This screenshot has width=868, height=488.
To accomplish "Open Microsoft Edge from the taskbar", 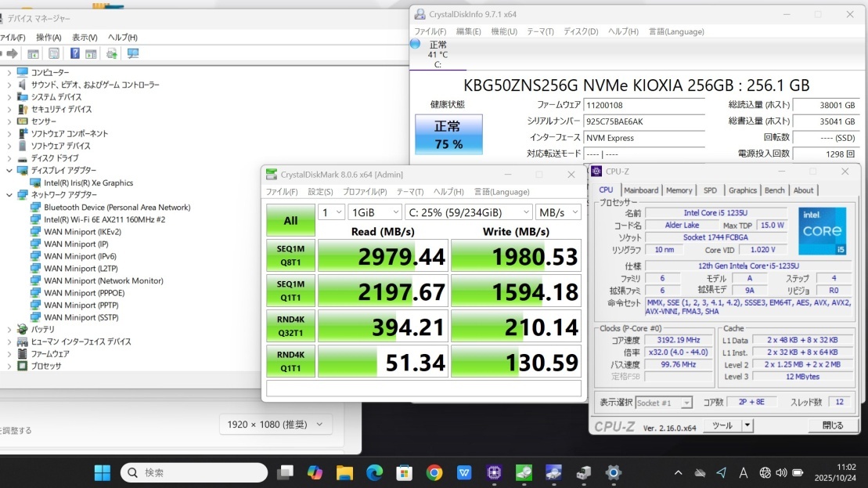I will pyautogui.click(x=374, y=472).
